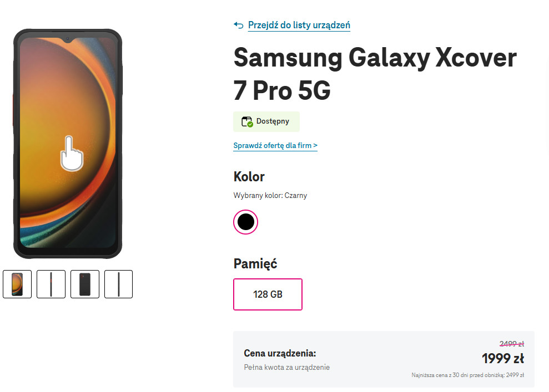549x392 pixels.
Task: Click the current price 1999 zł
Action: (502, 359)
